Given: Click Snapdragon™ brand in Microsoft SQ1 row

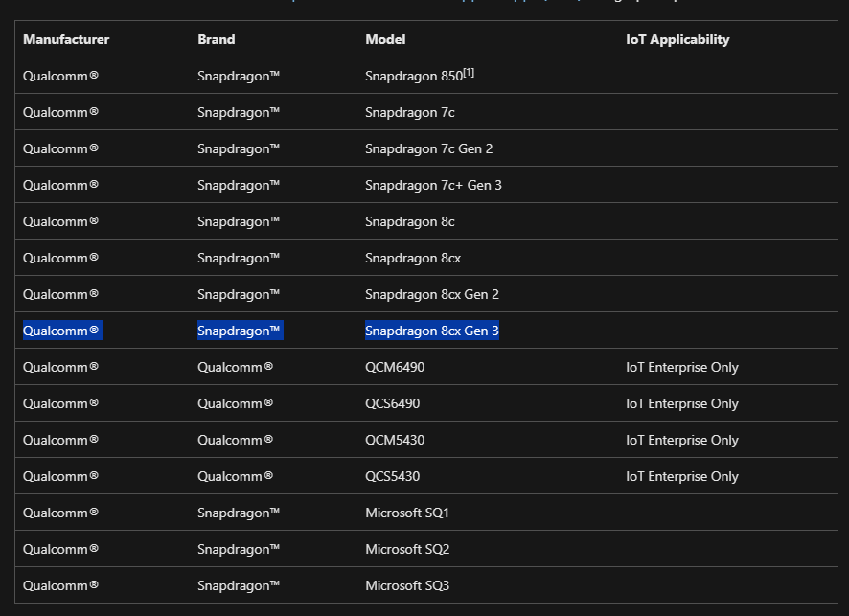Looking at the screenshot, I should click(239, 513).
